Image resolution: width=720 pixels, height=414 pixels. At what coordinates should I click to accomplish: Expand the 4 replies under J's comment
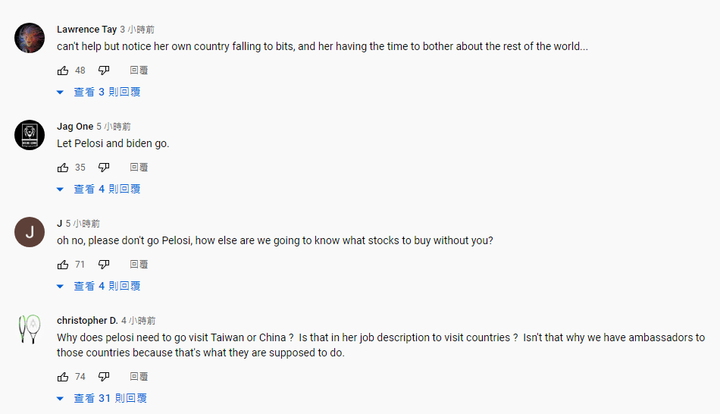pyautogui.click(x=99, y=286)
